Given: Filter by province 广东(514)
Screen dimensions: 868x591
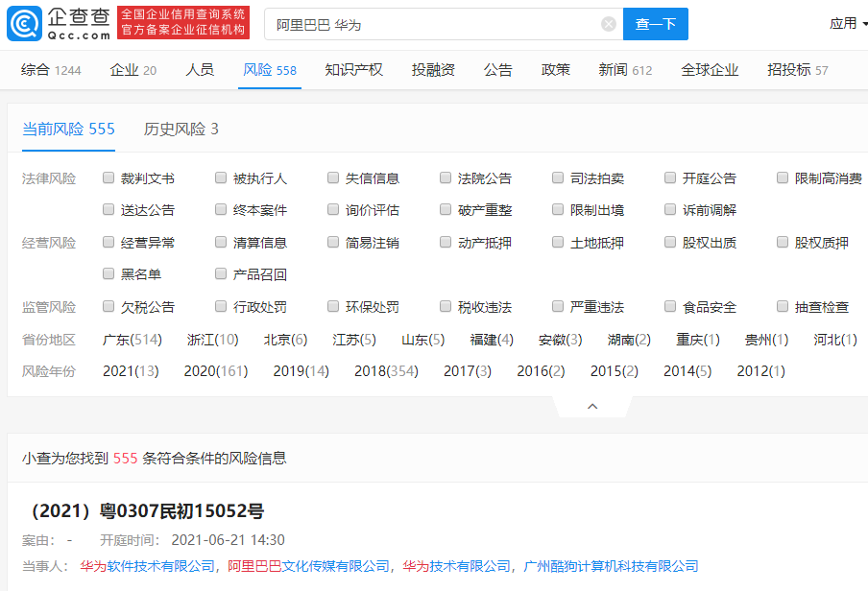Looking at the screenshot, I should point(132,340).
